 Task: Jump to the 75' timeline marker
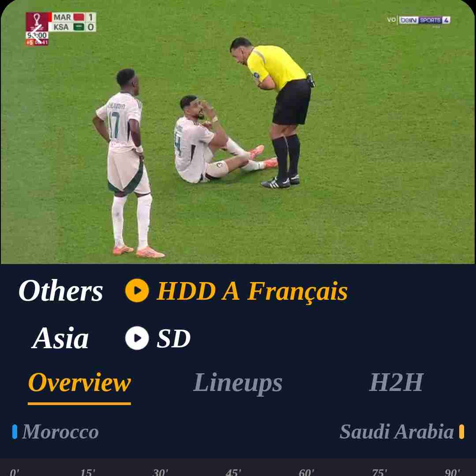coord(379,472)
